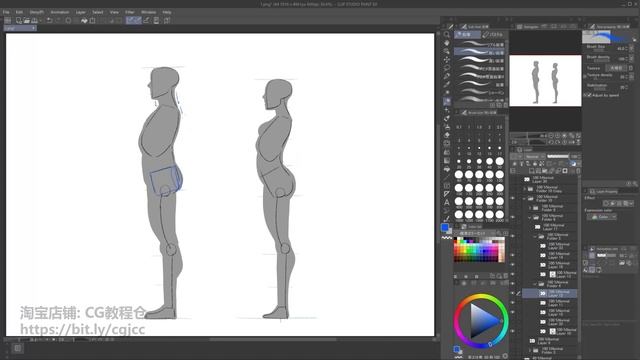Image resolution: width=640 pixels, height=360 pixels.
Task: Open the Layer menu
Action: 81,12
